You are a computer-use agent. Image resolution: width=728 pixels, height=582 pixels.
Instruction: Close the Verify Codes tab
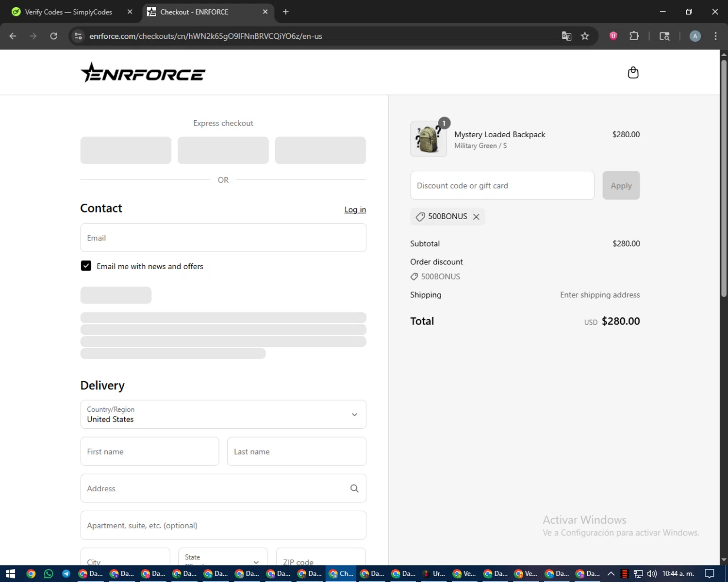pos(130,12)
